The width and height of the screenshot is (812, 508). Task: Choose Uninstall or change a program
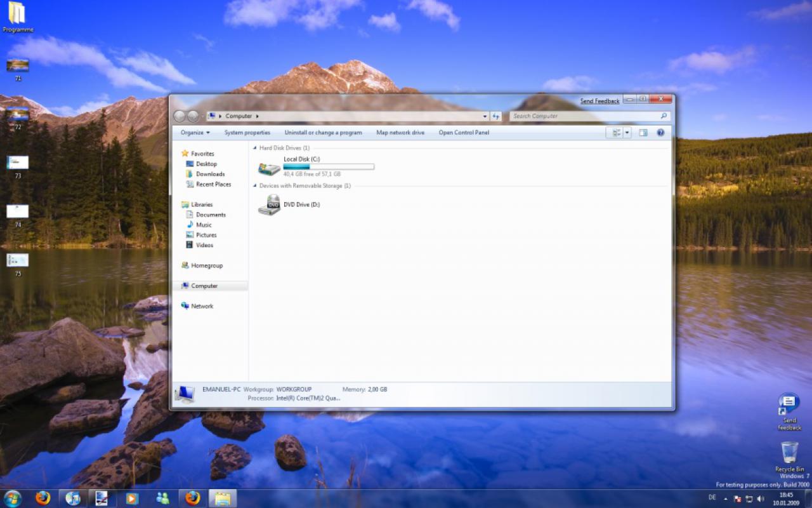[x=323, y=133]
